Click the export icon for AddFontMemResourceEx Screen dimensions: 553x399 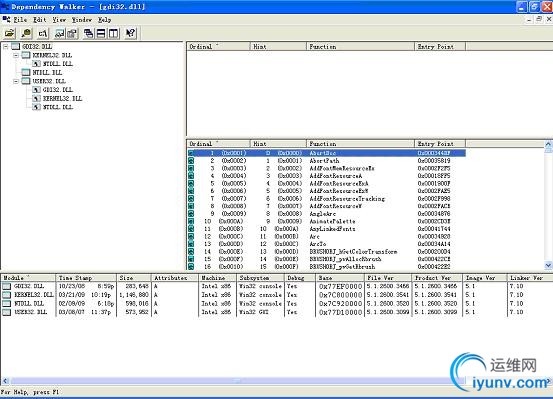pos(191,168)
